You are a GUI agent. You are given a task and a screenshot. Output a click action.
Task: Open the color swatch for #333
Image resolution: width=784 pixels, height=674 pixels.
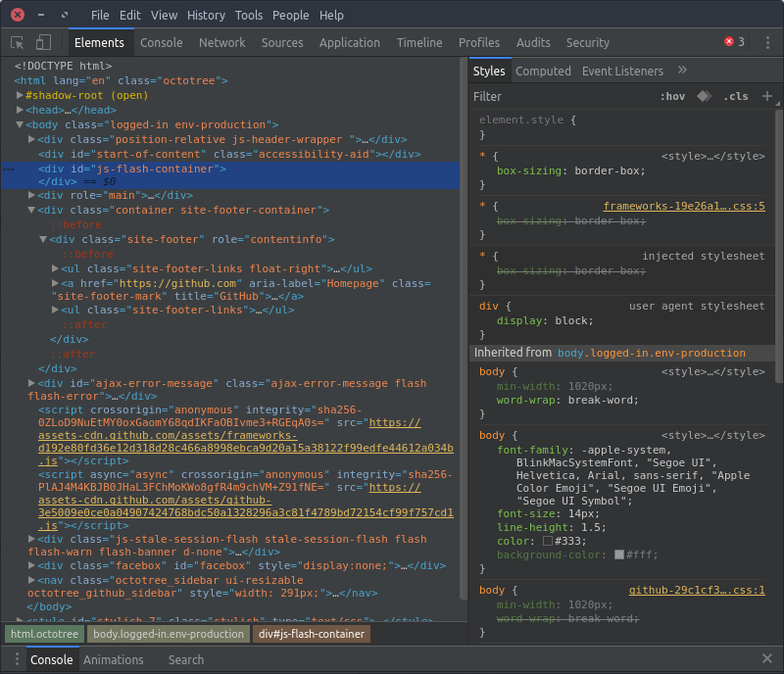[548, 541]
